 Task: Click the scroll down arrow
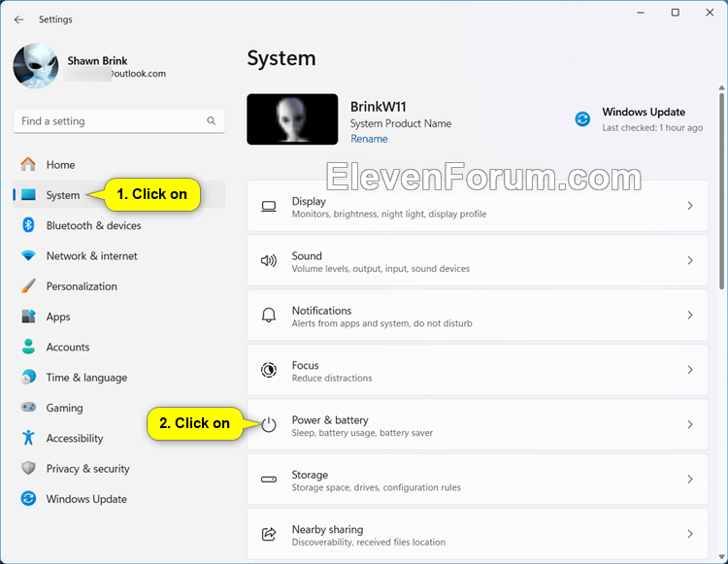pyautogui.click(x=721, y=556)
